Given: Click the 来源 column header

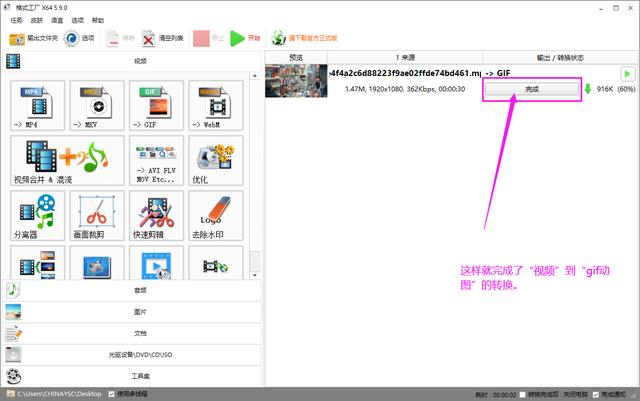Looking at the screenshot, I should click(405, 58).
